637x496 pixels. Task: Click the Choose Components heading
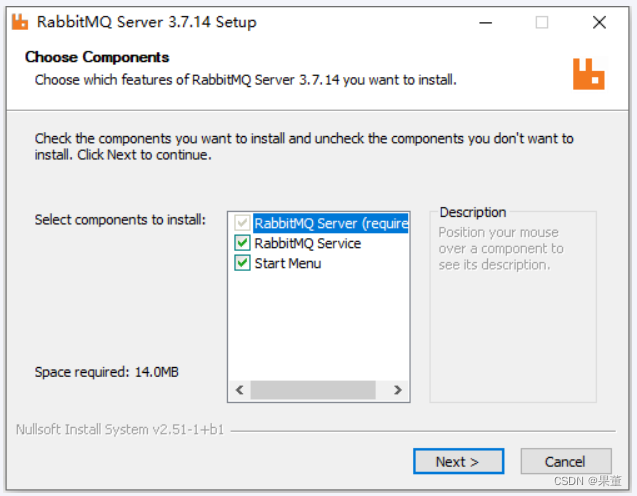coord(97,57)
